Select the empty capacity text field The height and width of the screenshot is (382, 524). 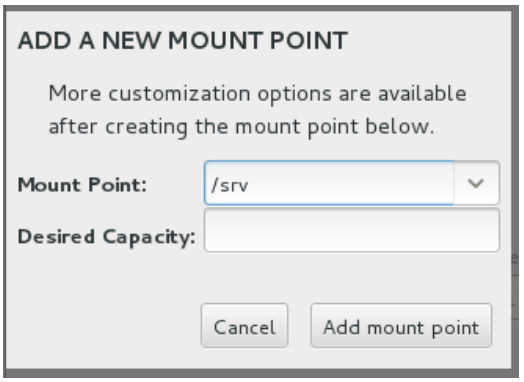352,230
